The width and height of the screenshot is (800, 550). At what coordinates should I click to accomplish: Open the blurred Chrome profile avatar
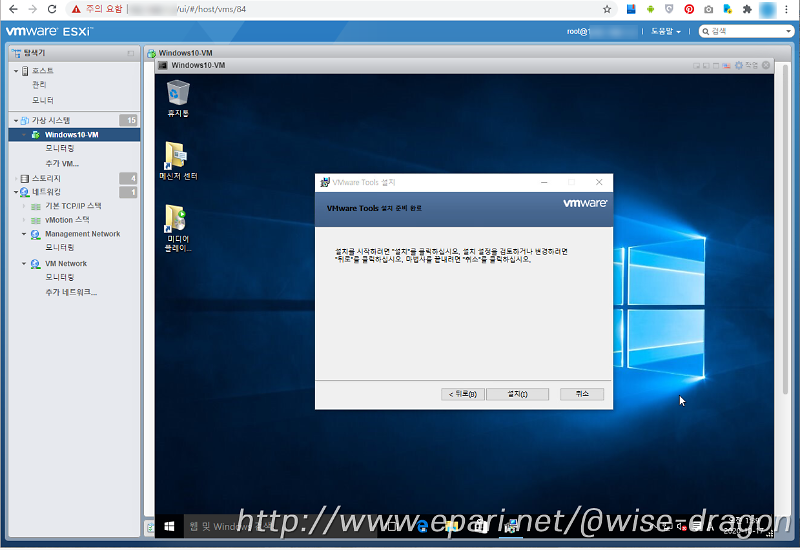(x=767, y=9)
